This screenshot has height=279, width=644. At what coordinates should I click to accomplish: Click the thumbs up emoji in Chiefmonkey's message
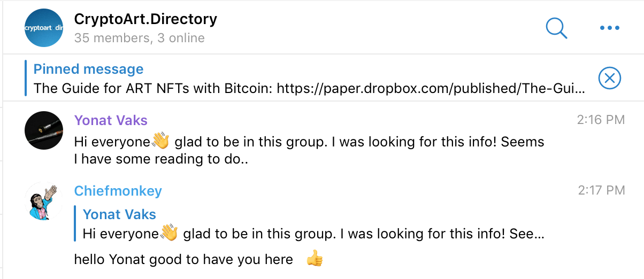tap(315, 260)
